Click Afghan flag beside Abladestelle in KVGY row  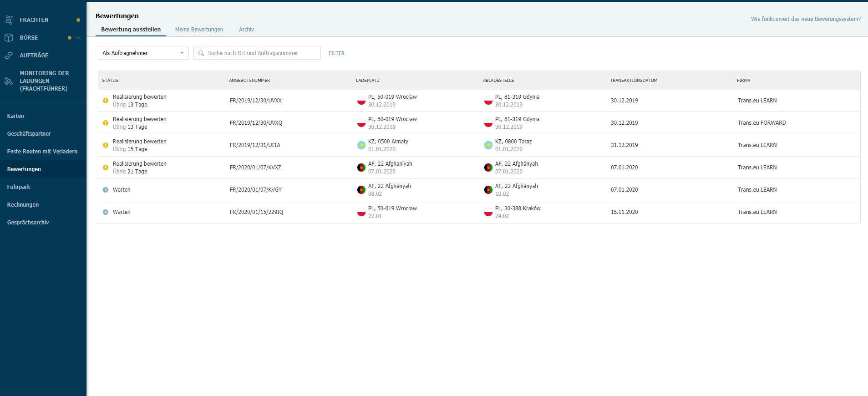[x=488, y=190]
